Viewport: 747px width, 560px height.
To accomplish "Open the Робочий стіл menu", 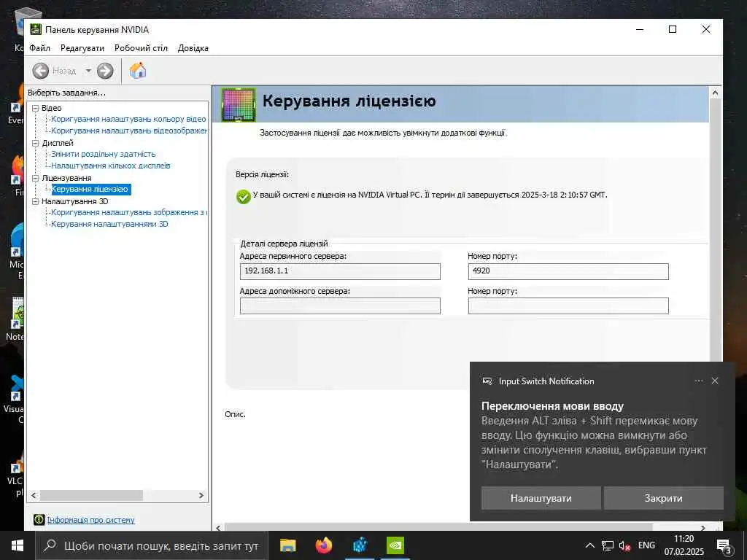I will tap(141, 48).
